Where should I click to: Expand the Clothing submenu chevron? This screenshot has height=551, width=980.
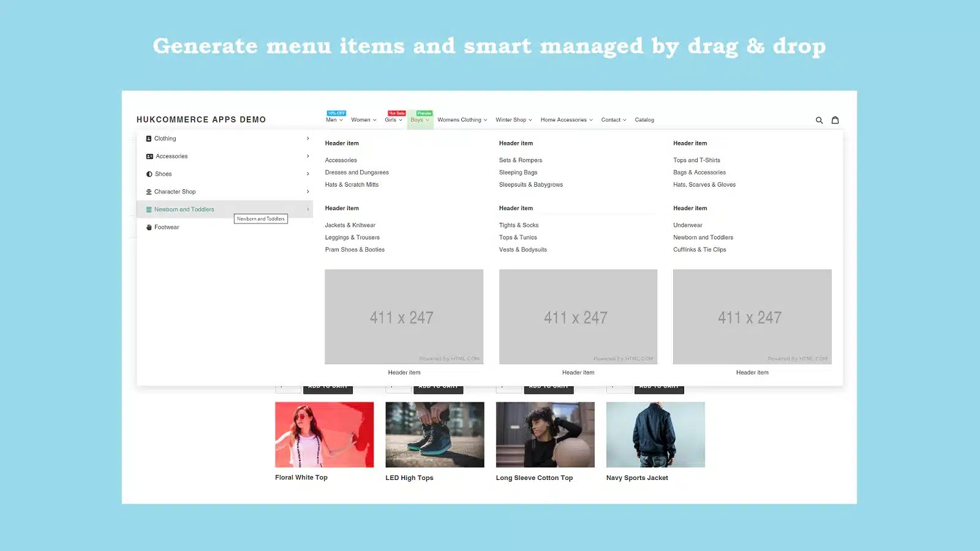click(x=307, y=138)
